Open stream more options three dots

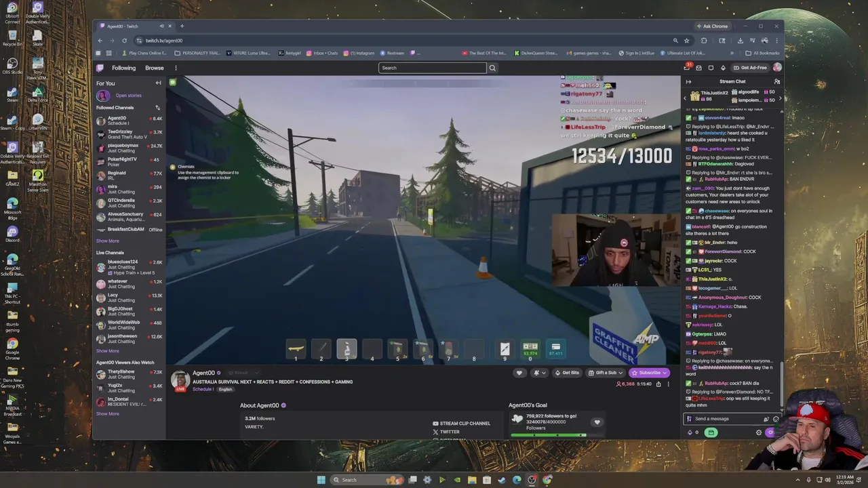coord(668,384)
